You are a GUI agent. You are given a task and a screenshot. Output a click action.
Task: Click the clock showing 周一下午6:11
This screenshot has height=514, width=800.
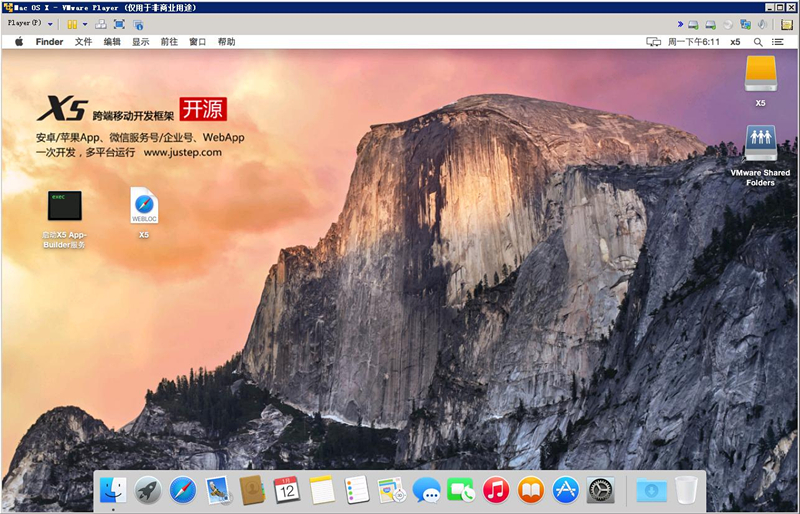694,42
